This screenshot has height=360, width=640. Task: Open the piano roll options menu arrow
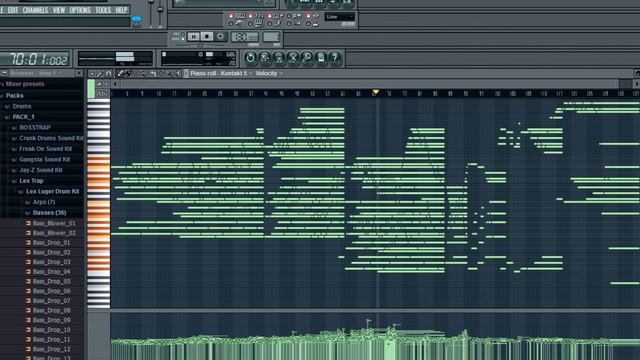click(x=92, y=73)
